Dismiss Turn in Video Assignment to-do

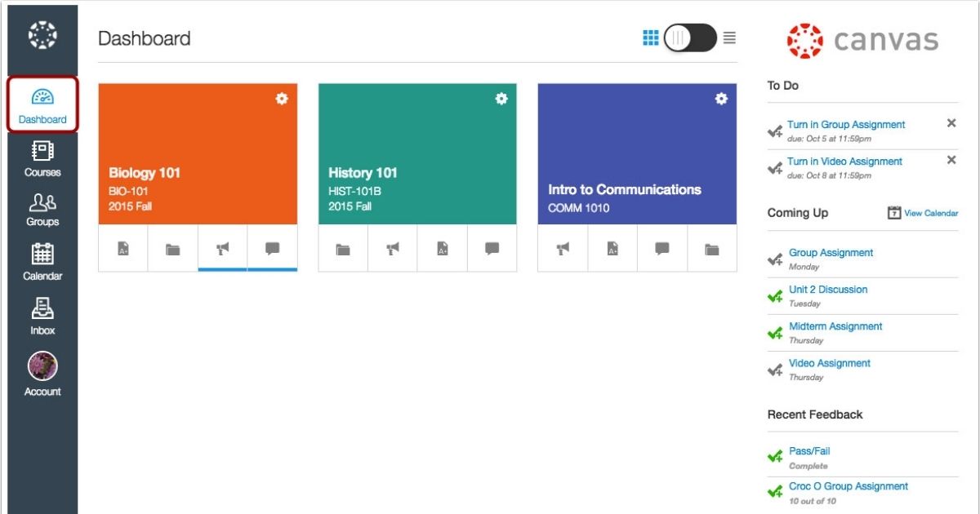click(951, 160)
